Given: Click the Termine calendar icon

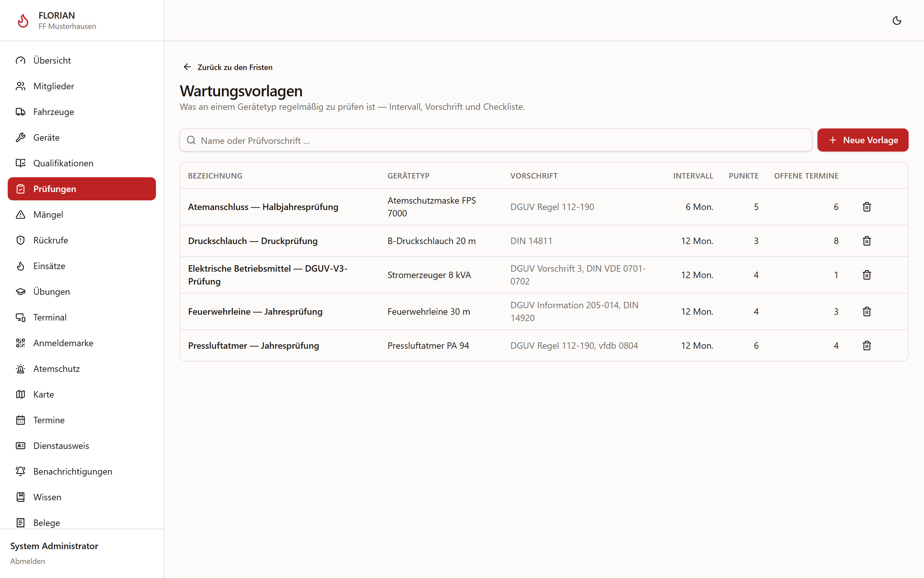Looking at the screenshot, I should coord(21,420).
